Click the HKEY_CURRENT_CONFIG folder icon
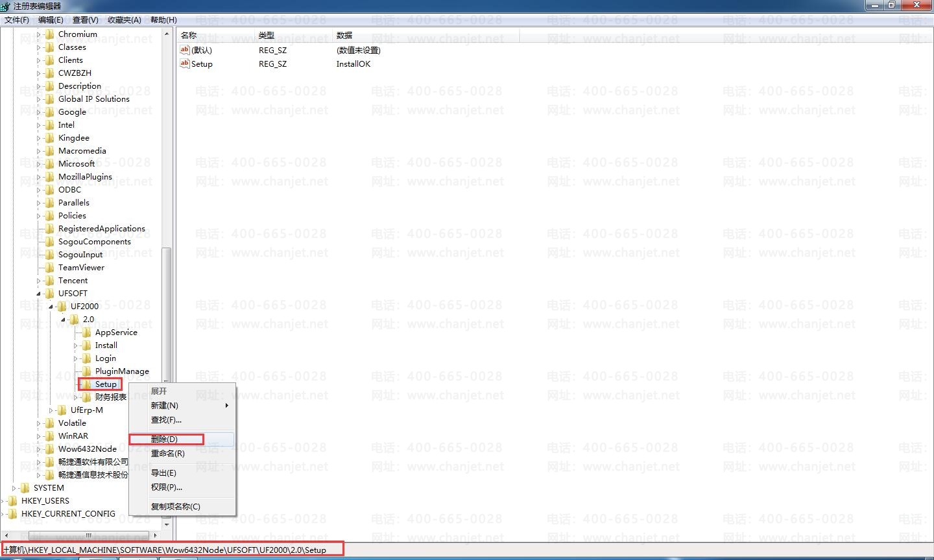 pyautogui.click(x=12, y=514)
